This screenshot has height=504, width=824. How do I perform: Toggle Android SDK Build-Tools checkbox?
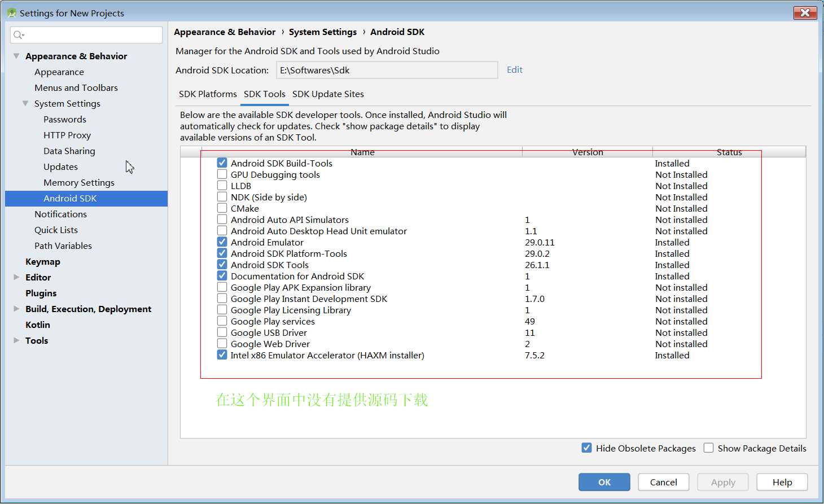pos(222,163)
